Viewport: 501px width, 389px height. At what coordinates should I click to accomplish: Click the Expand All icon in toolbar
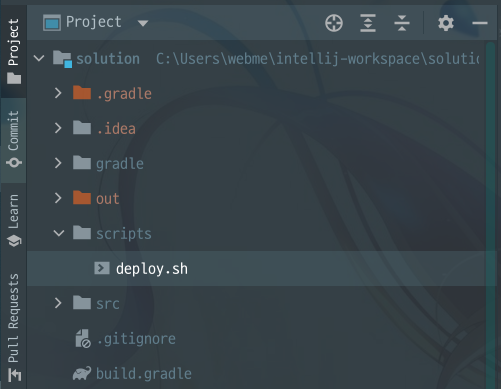click(x=368, y=23)
